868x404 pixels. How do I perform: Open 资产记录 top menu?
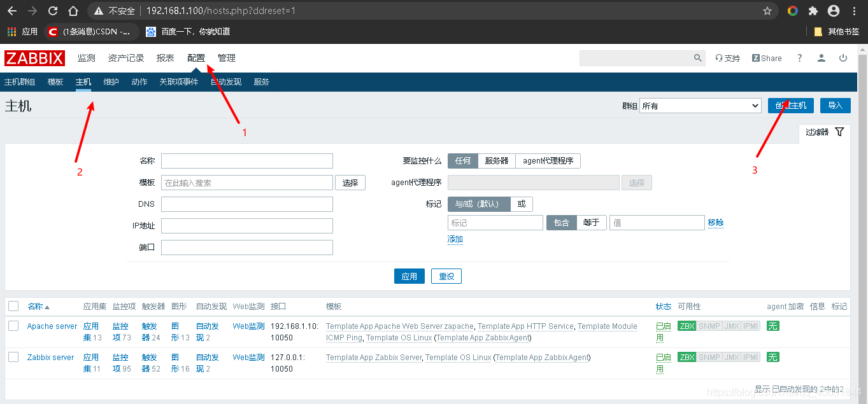(x=126, y=58)
